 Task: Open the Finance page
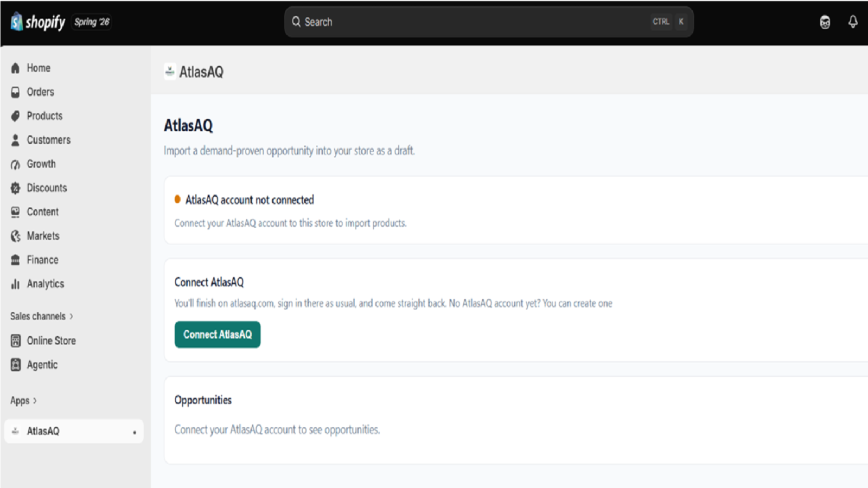(x=43, y=260)
